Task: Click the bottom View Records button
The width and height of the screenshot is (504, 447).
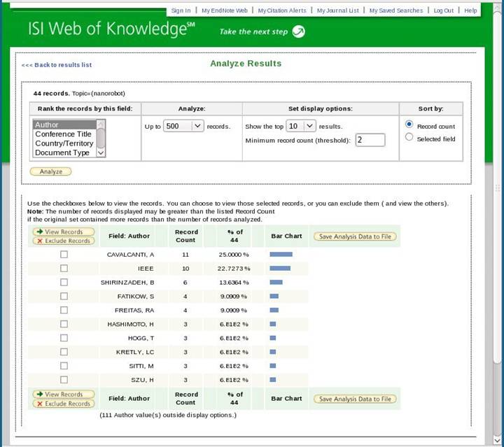Action: 64,394
